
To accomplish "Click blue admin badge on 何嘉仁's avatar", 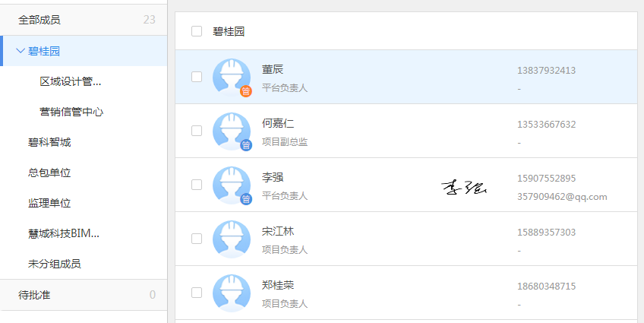I will click(246, 145).
